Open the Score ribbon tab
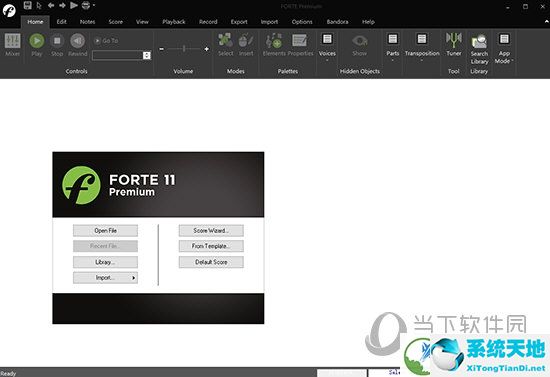 tap(115, 22)
